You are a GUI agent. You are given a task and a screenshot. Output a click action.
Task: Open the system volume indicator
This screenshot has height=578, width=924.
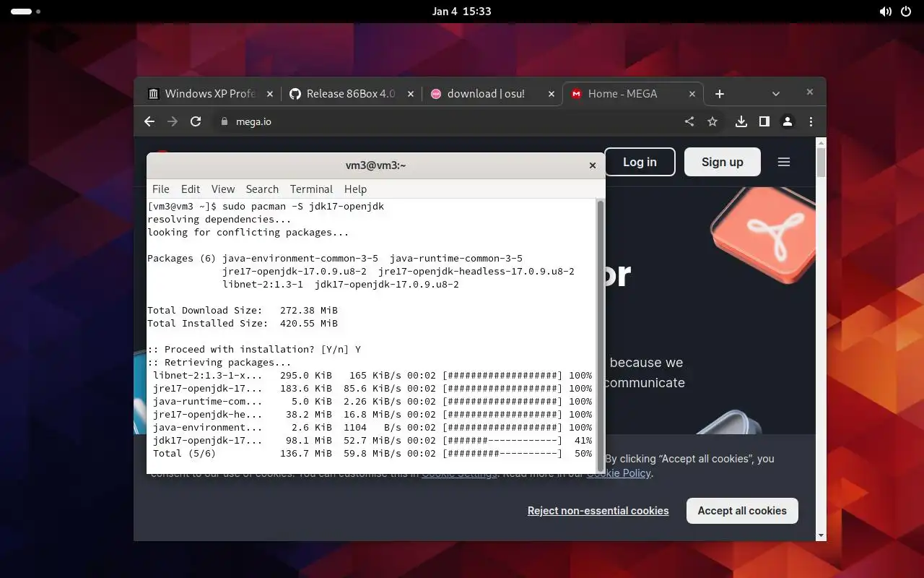click(886, 12)
